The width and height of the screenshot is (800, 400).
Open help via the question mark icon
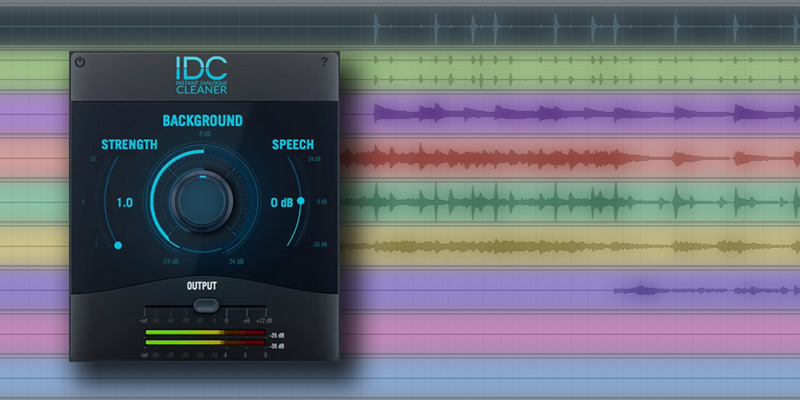click(x=324, y=62)
